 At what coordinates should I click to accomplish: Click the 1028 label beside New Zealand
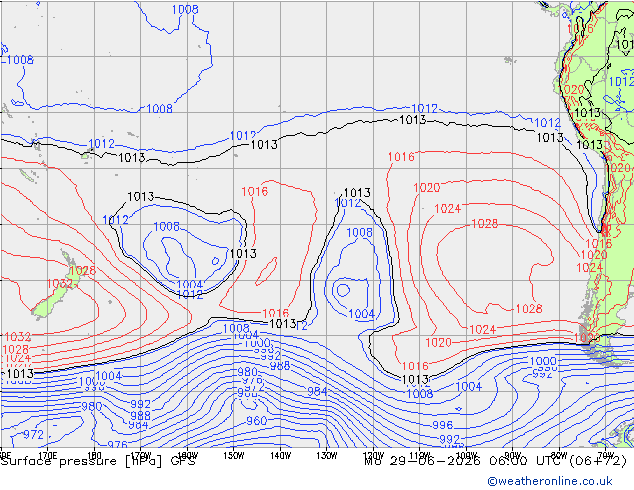click(x=82, y=270)
